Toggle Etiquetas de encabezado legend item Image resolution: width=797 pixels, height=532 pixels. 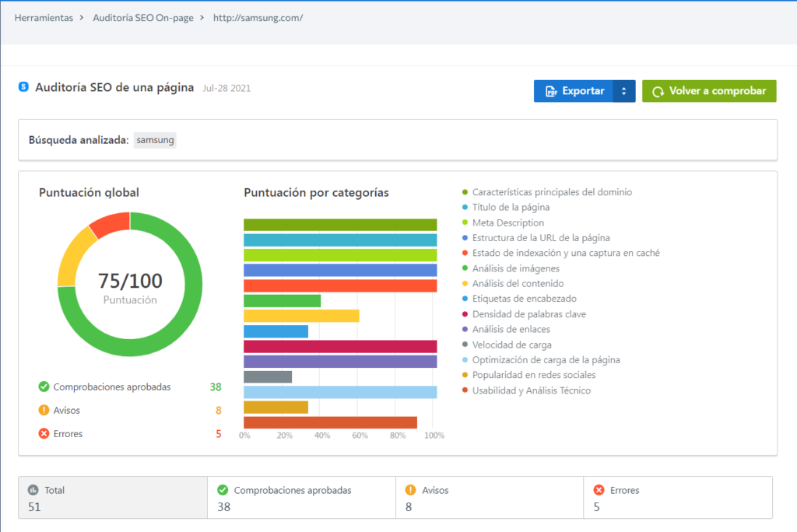tap(519, 299)
